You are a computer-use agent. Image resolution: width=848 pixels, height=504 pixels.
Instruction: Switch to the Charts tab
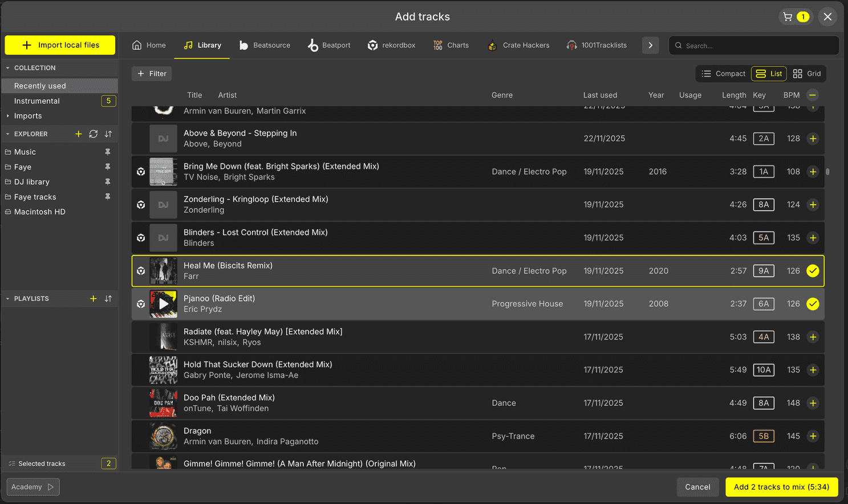pos(451,45)
